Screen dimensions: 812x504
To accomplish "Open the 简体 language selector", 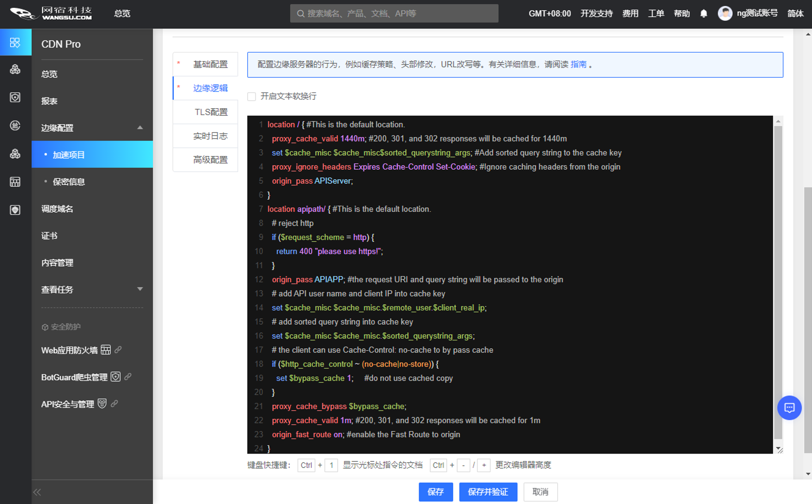I will point(795,13).
